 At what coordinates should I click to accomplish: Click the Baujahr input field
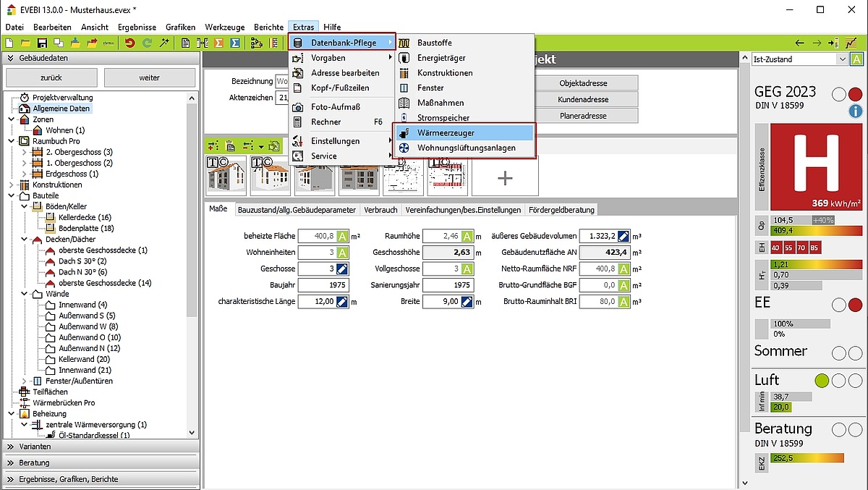tap(324, 285)
